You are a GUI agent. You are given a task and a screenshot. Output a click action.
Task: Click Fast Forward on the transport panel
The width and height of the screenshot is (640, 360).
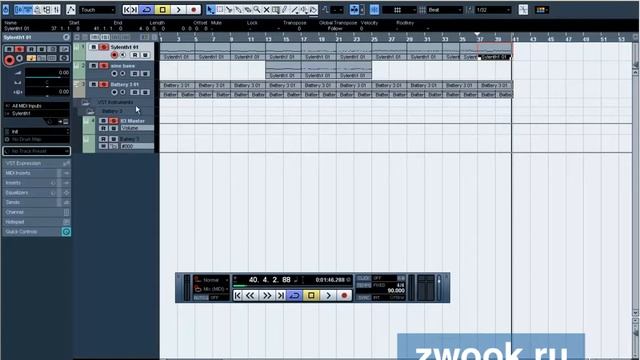coord(267,296)
